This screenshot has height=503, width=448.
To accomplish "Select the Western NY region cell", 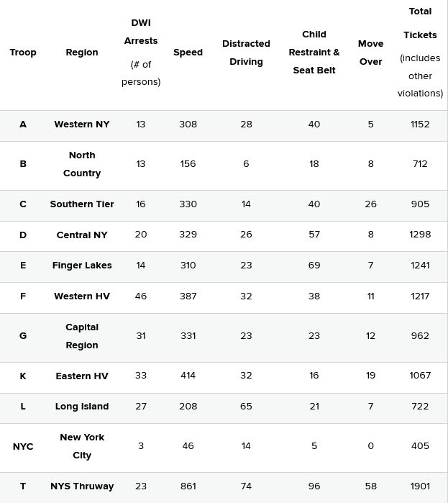I will click(x=82, y=124).
